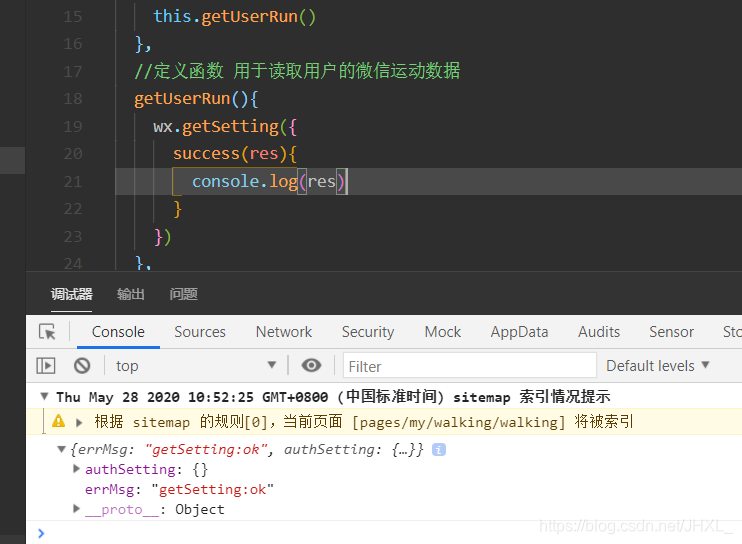This screenshot has width=742, height=544.
Task: Click the this.getUserRun() code line
Action: 234,17
